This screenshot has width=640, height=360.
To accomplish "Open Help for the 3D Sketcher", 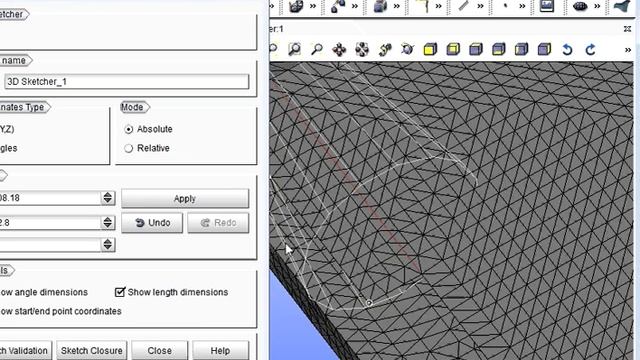I will point(220,351).
